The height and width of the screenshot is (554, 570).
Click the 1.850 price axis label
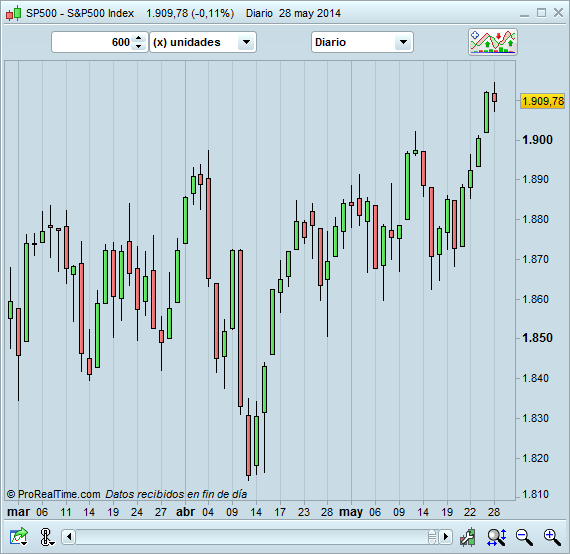tap(537, 338)
